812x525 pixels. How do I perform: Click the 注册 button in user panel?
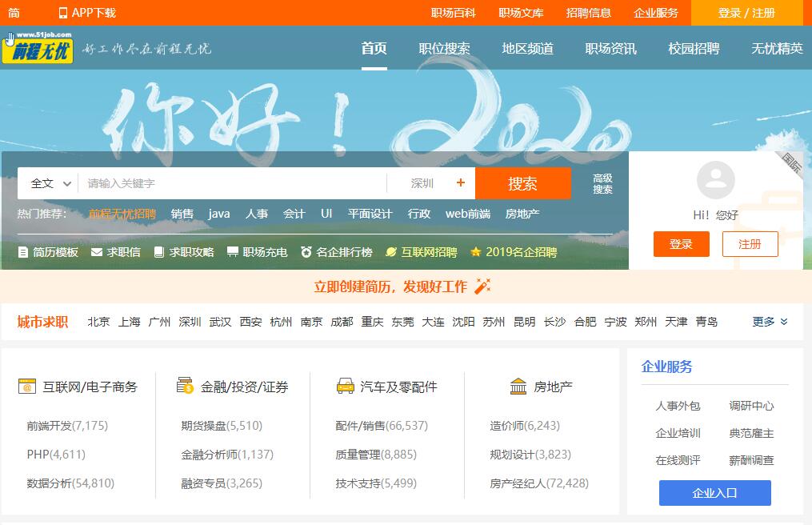[x=750, y=244]
